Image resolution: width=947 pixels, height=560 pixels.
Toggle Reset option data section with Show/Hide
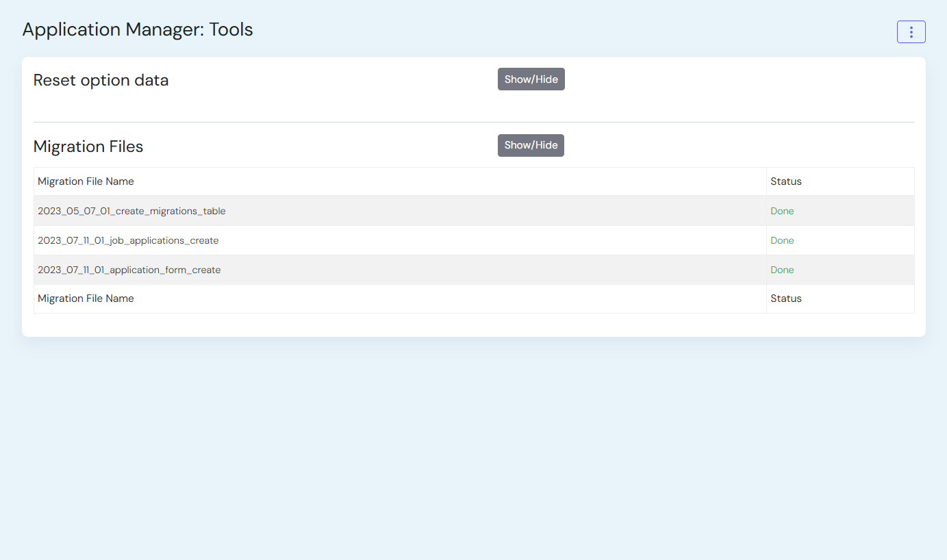click(531, 79)
